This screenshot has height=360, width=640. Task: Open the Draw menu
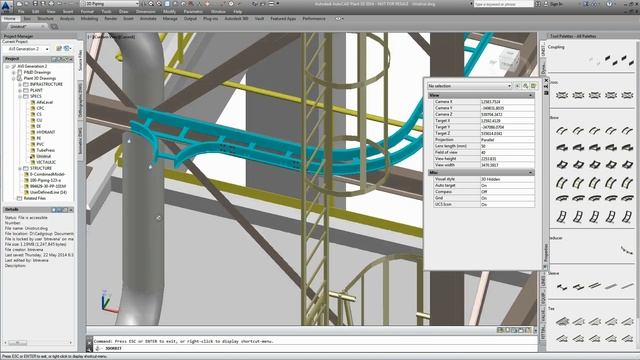(x=123, y=12)
